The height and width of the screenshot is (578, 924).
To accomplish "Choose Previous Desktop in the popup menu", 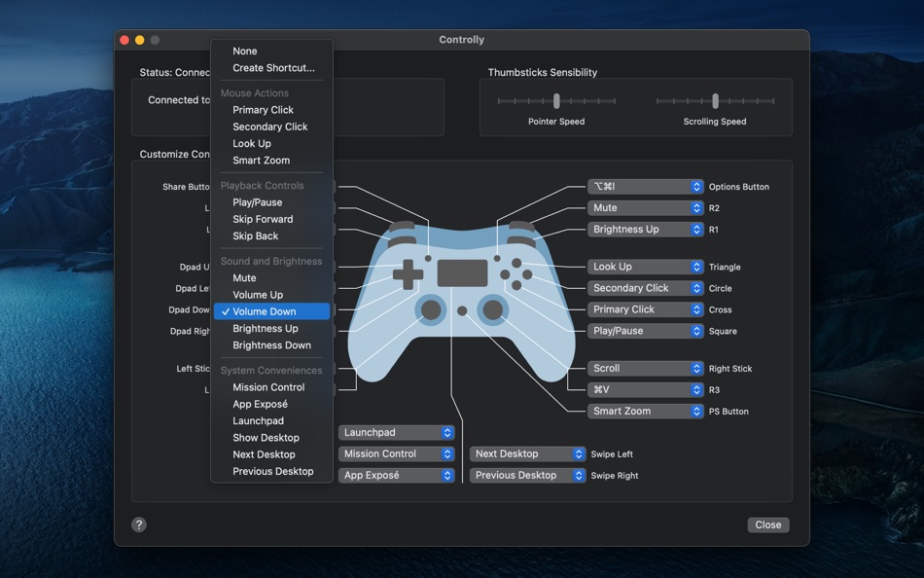I will (271, 471).
